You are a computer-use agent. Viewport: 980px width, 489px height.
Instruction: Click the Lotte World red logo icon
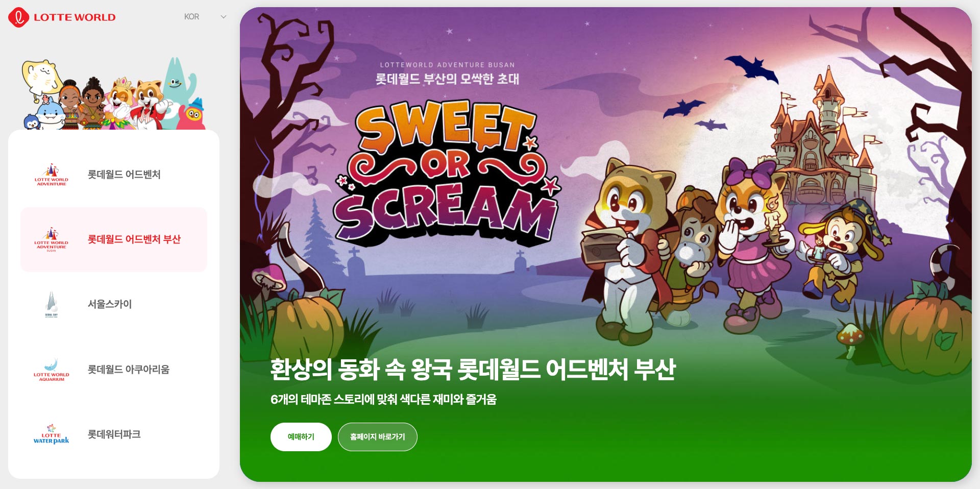(18, 17)
